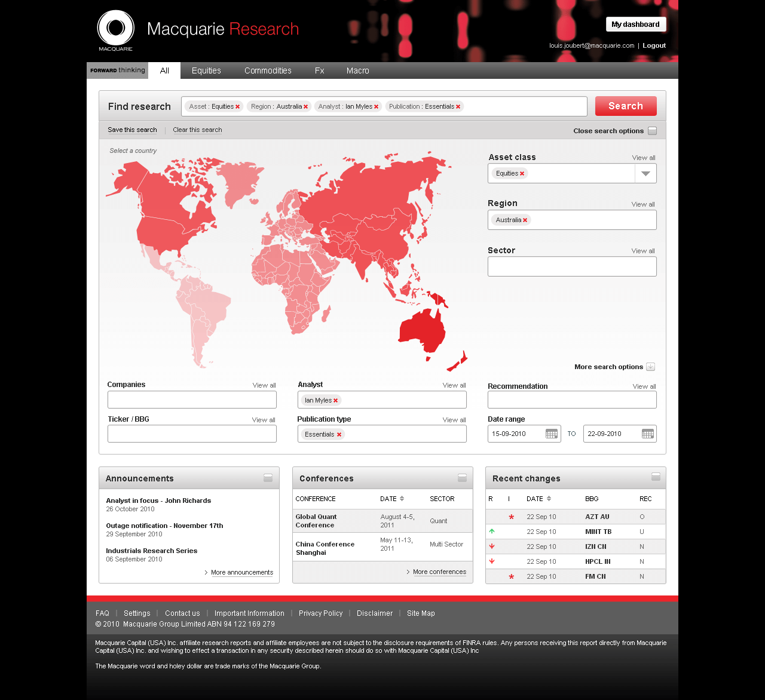Switch to the Fx tab
Viewport: 765px width, 700px height.
pyautogui.click(x=320, y=70)
